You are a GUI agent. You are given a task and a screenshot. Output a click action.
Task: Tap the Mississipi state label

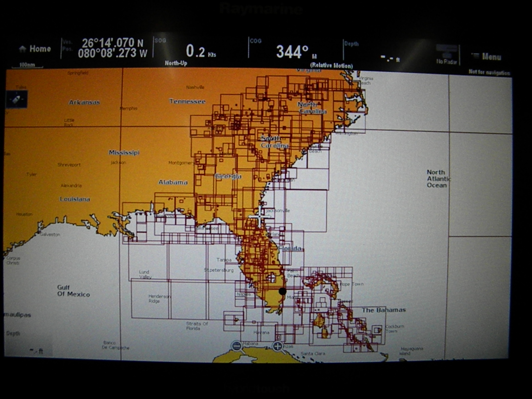tap(124, 152)
